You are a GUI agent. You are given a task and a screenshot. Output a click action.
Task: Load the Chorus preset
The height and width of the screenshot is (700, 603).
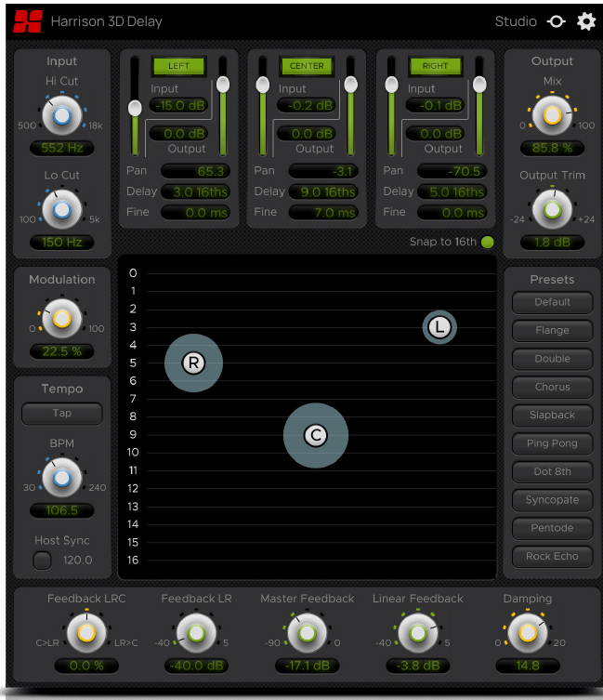[x=552, y=387]
